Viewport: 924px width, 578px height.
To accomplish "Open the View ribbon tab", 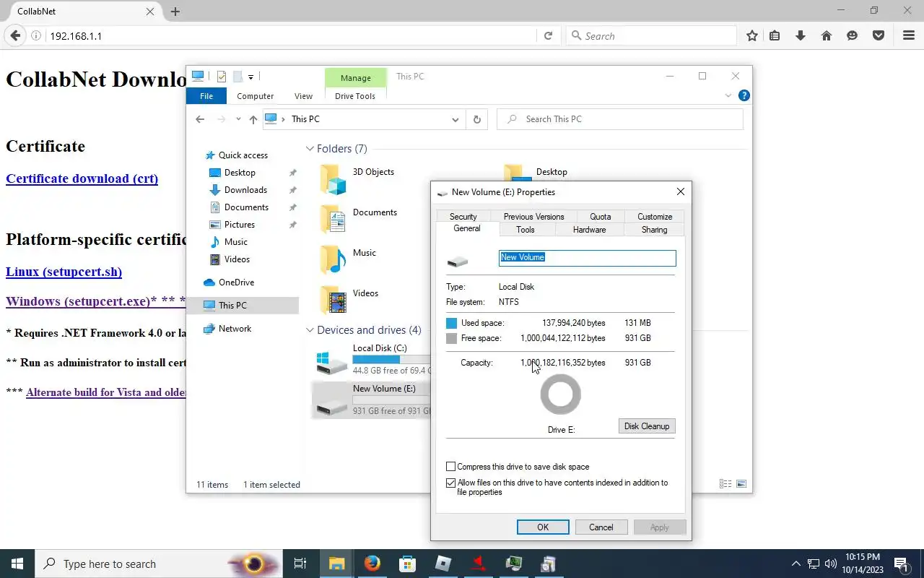I will click(x=304, y=95).
